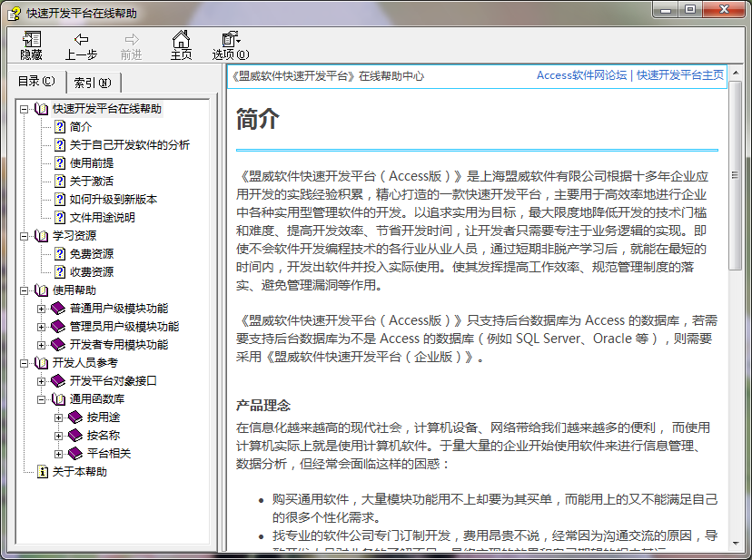752x560 pixels.
Task: Click the purple book icon beside 普通用户级模块功能
Action: 58,309
